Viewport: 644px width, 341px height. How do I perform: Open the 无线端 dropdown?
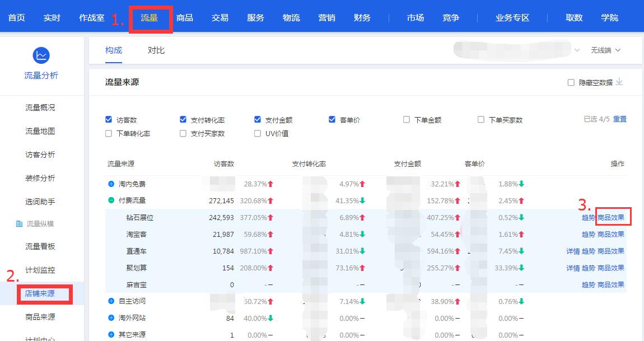(x=605, y=50)
